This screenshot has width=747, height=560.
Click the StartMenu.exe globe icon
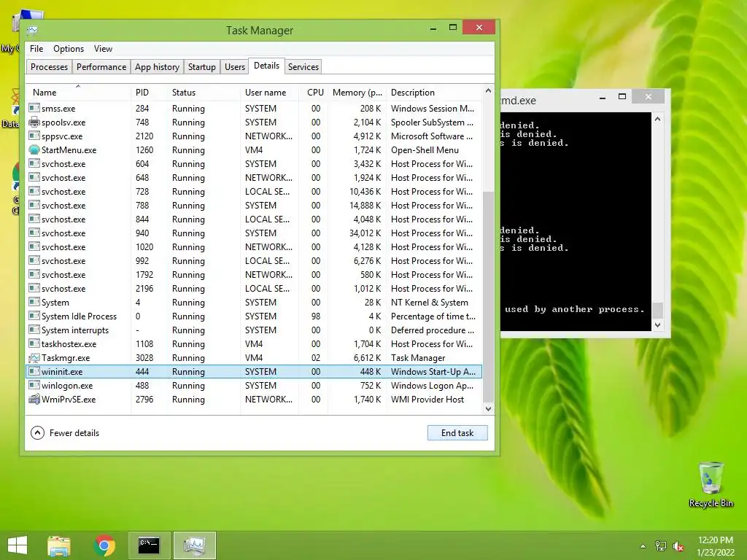(x=34, y=149)
